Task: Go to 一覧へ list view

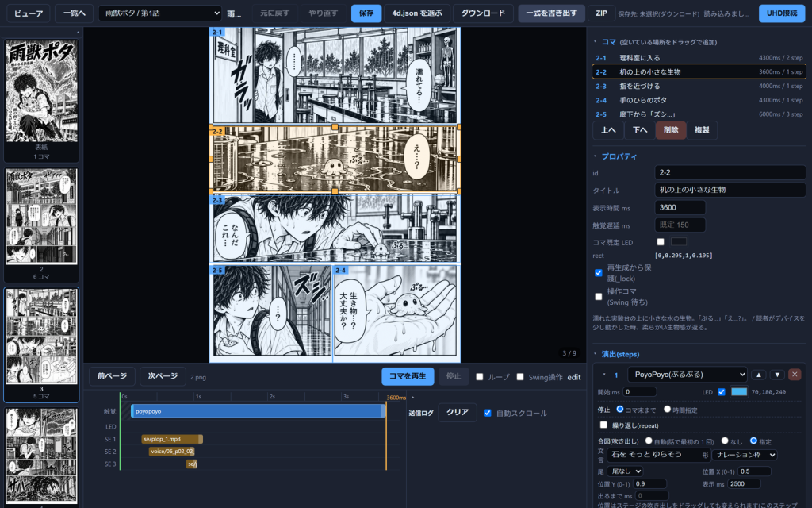Action: click(74, 13)
